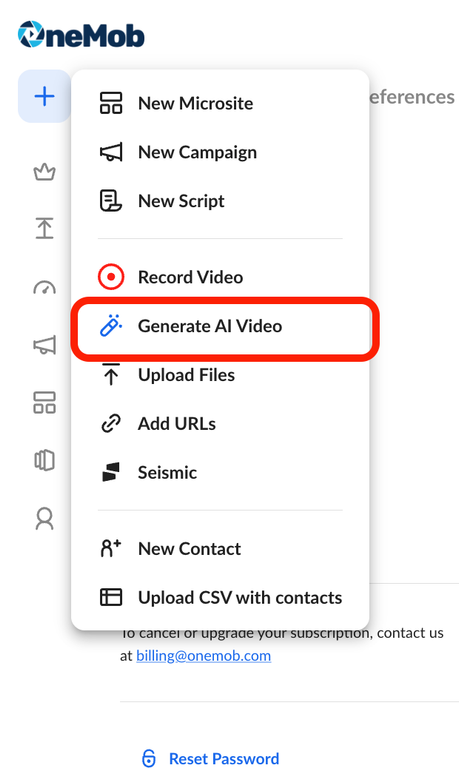The height and width of the screenshot is (768, 459).
Task: Select Upload Files option
Action: (x=220, y=375)
